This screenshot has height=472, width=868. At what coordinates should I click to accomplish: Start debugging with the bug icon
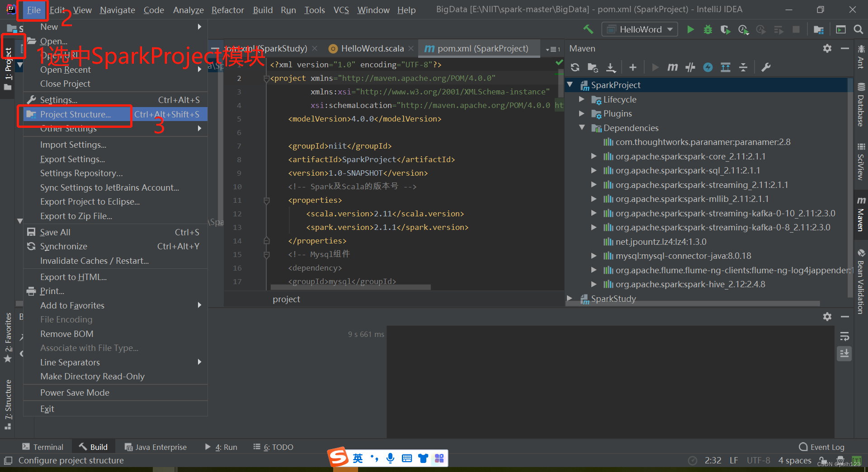(x=708, y=29)
